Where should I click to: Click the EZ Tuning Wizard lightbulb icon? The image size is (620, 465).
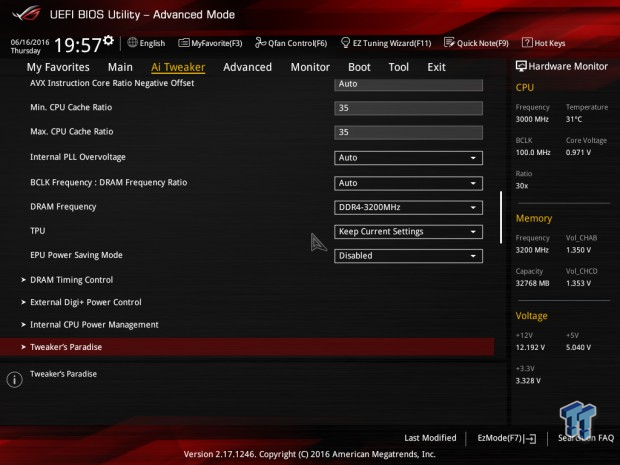[345, 43]
